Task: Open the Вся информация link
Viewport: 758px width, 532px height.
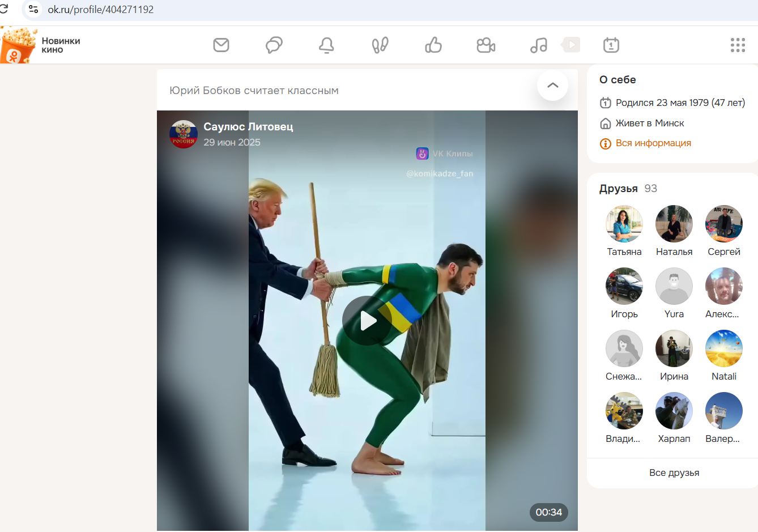Action: point(653,143)
